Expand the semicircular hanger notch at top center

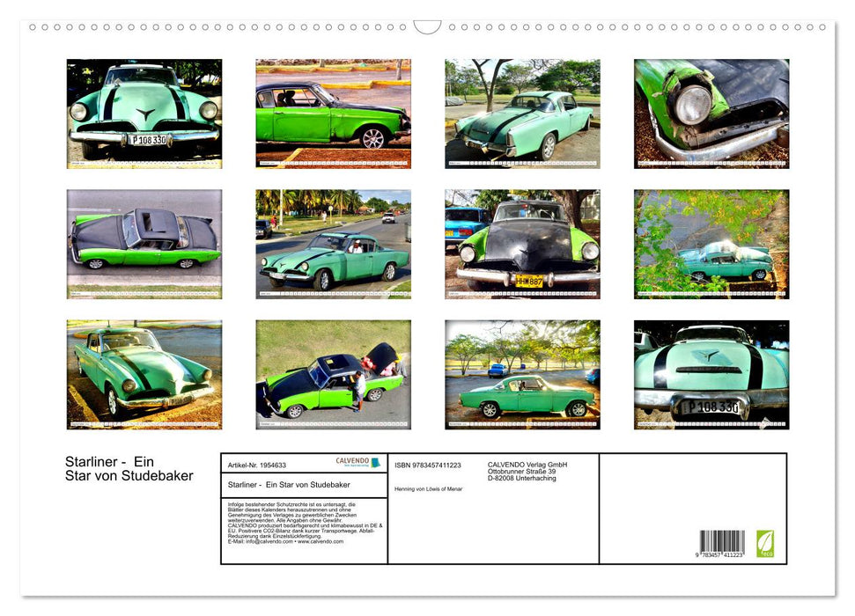(x=427, y=26)
